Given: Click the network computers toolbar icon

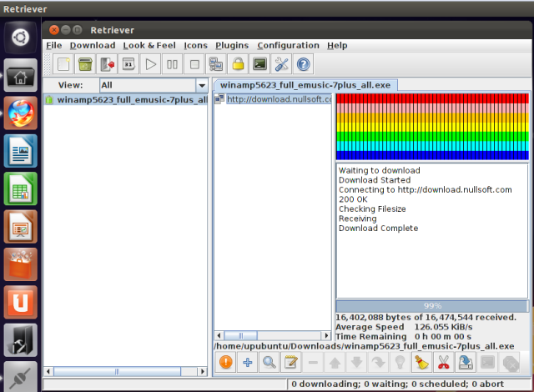Looking at the screenshot, I should (216, 64).
